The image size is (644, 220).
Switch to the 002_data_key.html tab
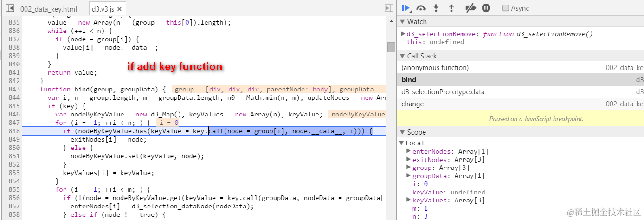click(x=49, y=9)
